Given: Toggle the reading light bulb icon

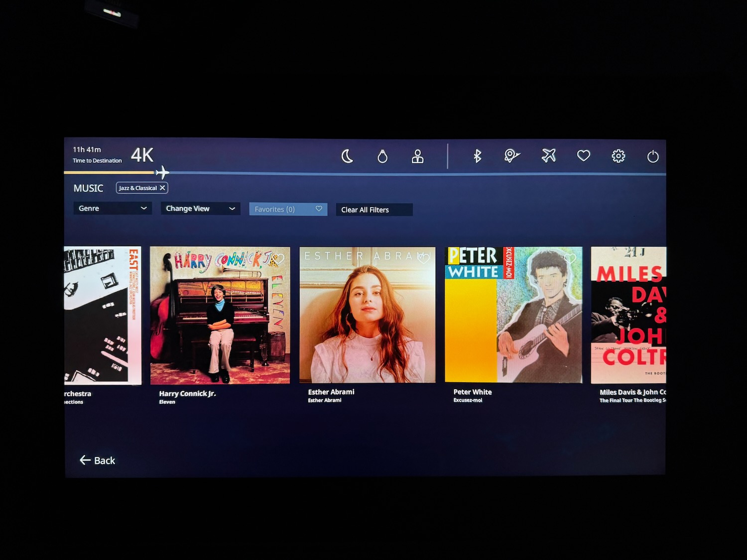Looking at the screenshot, I should pyautogui.click(x=382, y=156).
